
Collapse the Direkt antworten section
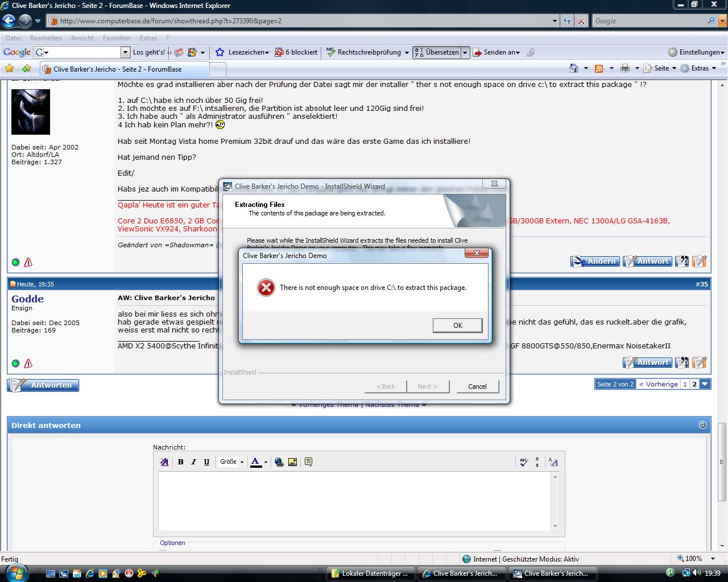tap(702, 425)
